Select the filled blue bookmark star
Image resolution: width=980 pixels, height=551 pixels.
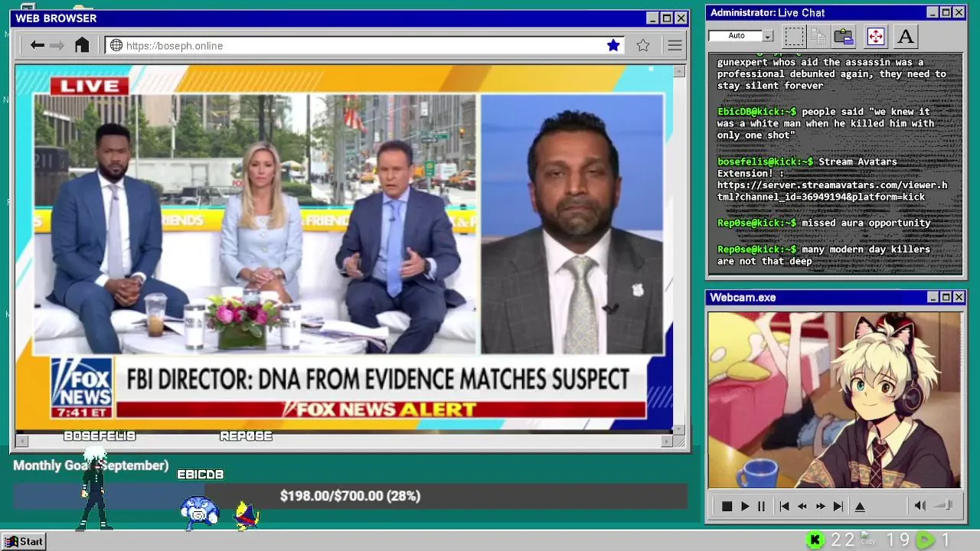click(x=613, y=45)
